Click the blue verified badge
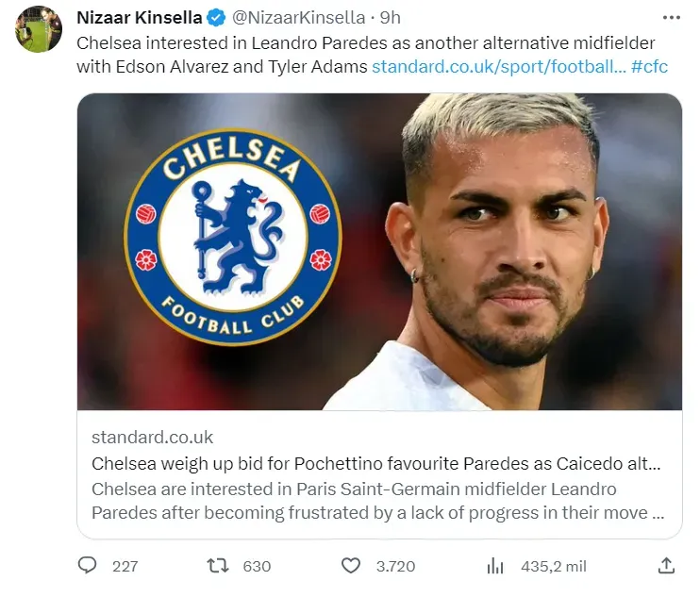700x597 pixels. tap(215, 18)
